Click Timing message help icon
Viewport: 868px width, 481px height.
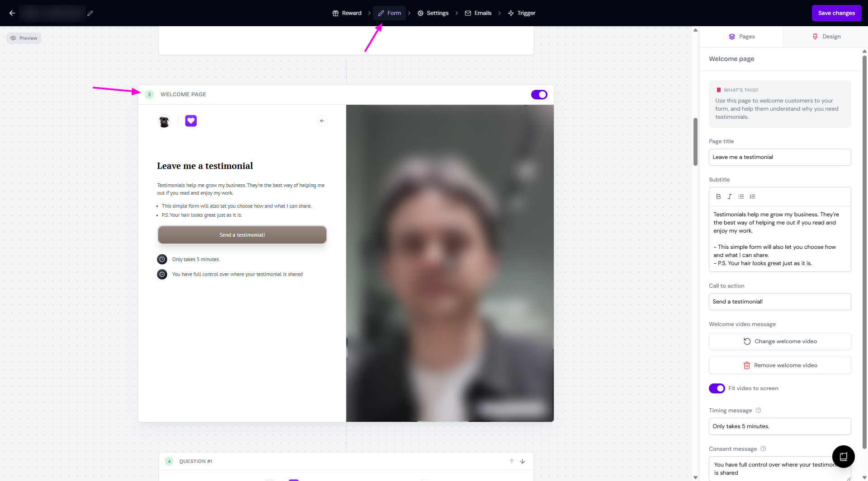(x=758, y=411)
